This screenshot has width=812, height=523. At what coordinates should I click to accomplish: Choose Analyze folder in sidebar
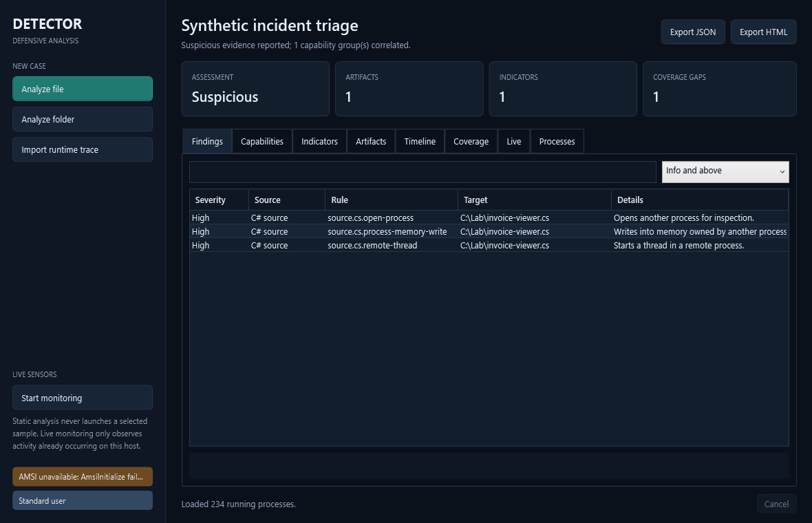83,120
